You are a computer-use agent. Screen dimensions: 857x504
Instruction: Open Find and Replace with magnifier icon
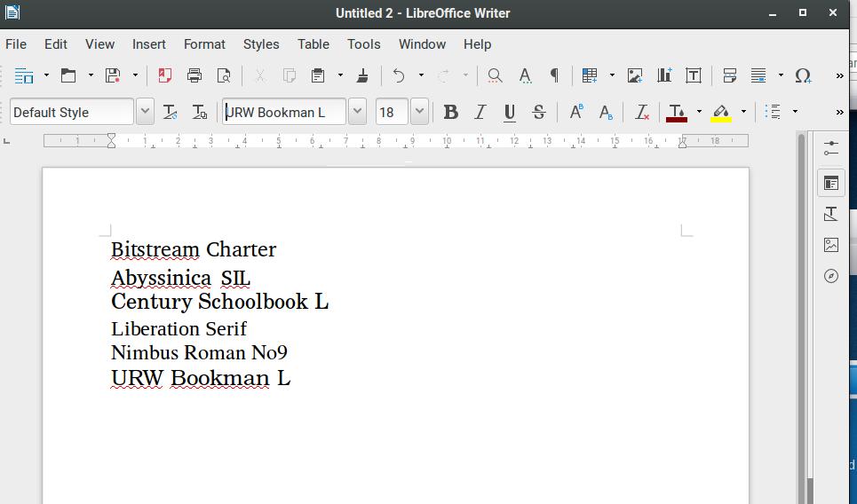point(495,75)
